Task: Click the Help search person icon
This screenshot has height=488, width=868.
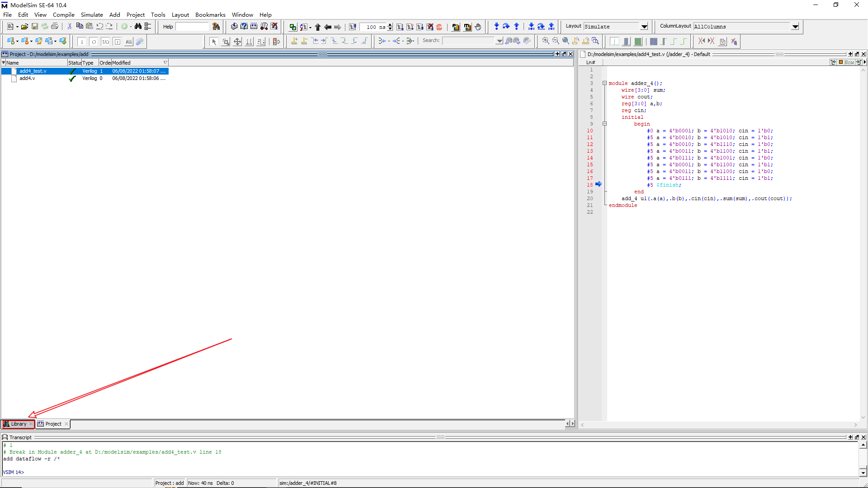Action: pyautogui.click(x=216, y=27)
